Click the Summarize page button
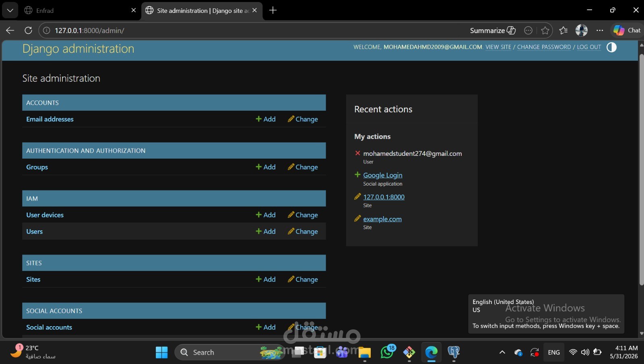Viewport: 644px width, 364px height. [493, 31]
